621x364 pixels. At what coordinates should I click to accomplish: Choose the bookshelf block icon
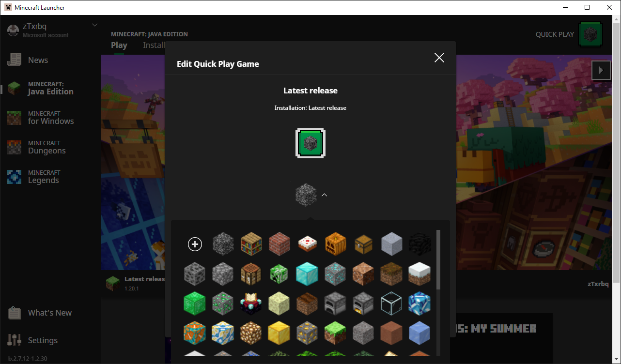(x=251, y=244)
